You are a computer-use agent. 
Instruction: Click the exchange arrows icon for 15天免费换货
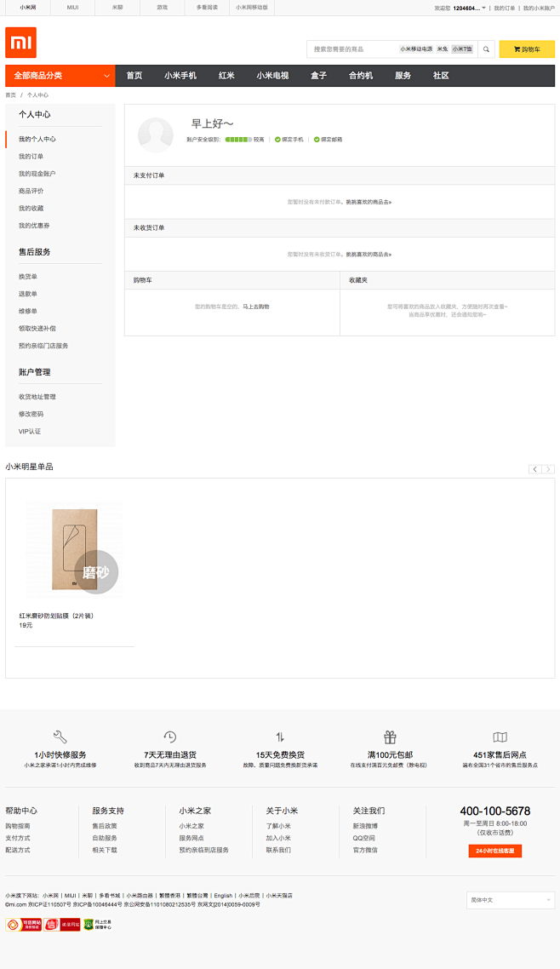(280, 737)
